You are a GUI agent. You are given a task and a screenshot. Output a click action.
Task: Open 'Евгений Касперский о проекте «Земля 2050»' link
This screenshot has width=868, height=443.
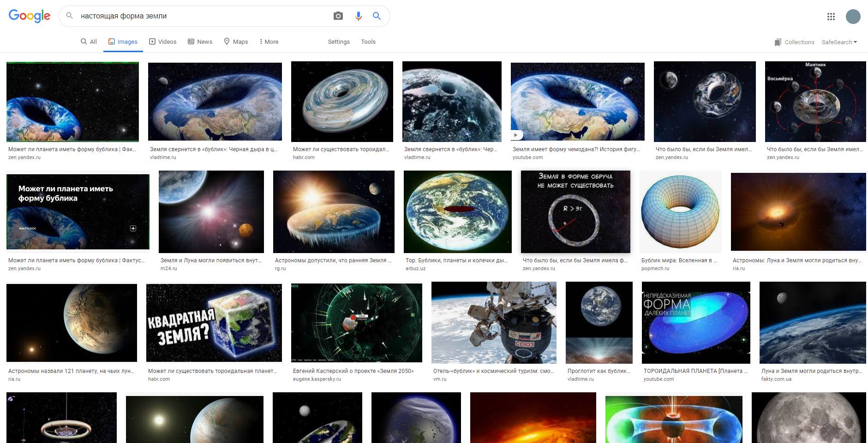pyautogui.click(x=353, y=371)
